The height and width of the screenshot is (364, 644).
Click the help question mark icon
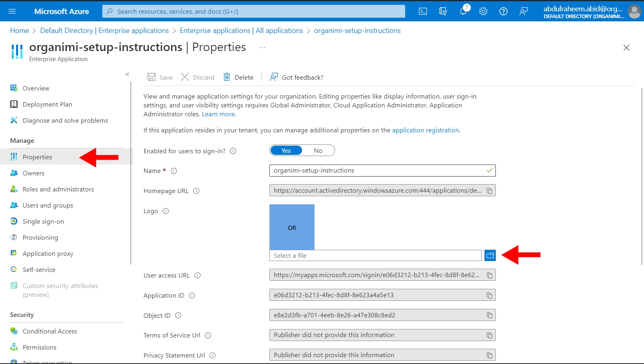point(503,11)
